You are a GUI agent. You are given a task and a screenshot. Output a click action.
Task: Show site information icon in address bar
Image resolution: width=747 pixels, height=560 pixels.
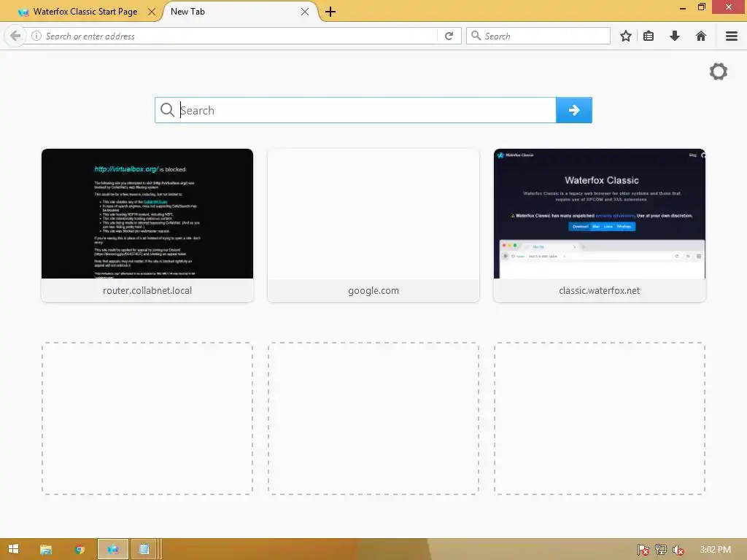coord(36,36)
